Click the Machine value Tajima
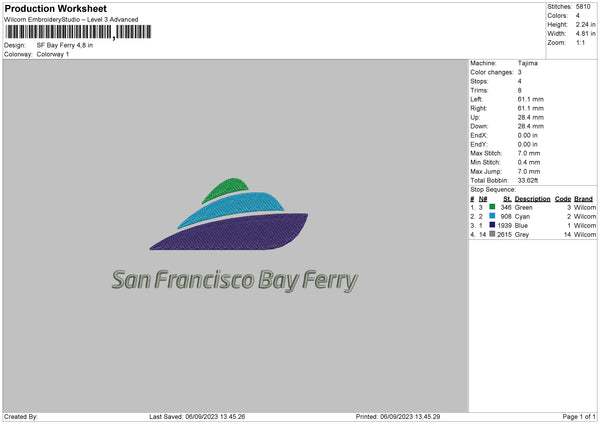Image resolution: width=600 pixels, height=424 pixels. (x=527, y=63)
